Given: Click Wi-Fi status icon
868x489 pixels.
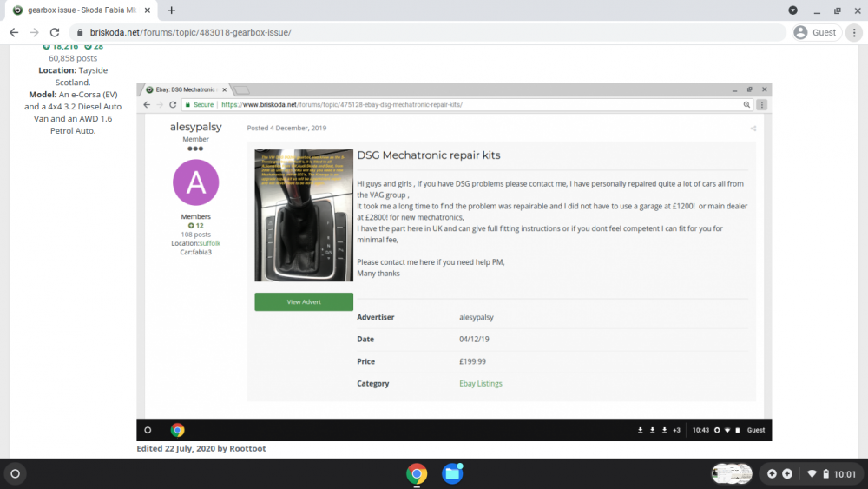Looking at the screenshot, I should (x=812, y=473).
